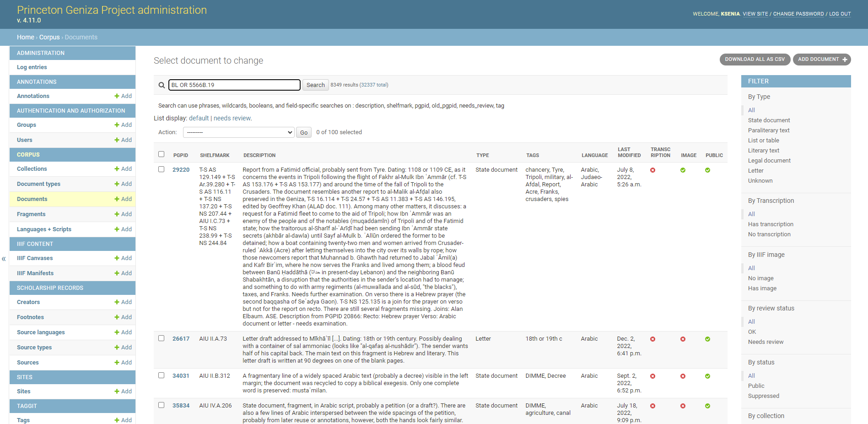Select Documents in the Corpus sidebar section

tap(32, 199)
